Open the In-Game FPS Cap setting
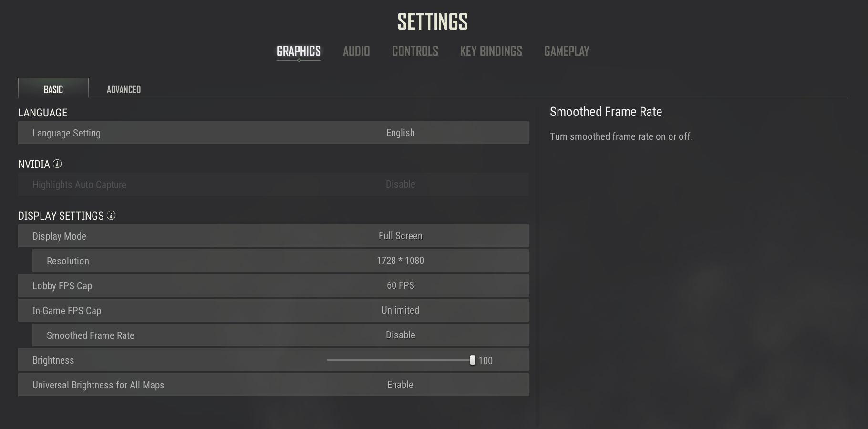The height and width of the screenshot is (429, 868). (273, 310)
